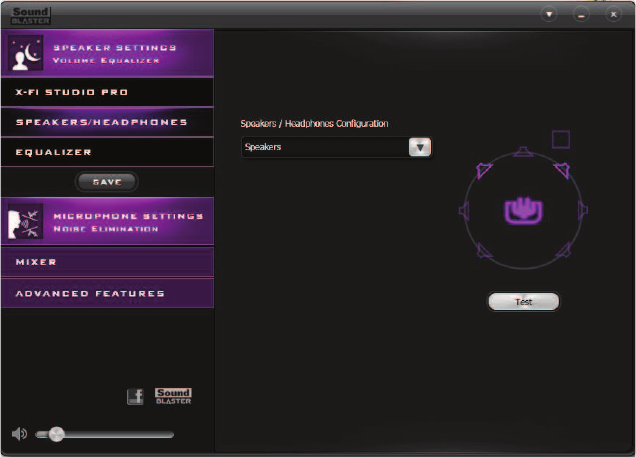Click the Test button
This screenshot has width=636, height=457.
(x=523, y=302)
